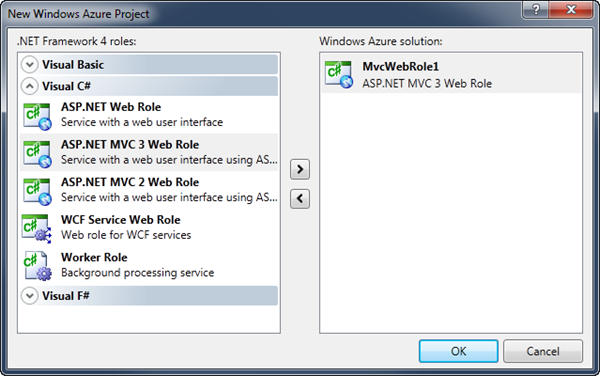Select the Visual F# group header
Screen dimensions: 600x376
coord(149,296)
